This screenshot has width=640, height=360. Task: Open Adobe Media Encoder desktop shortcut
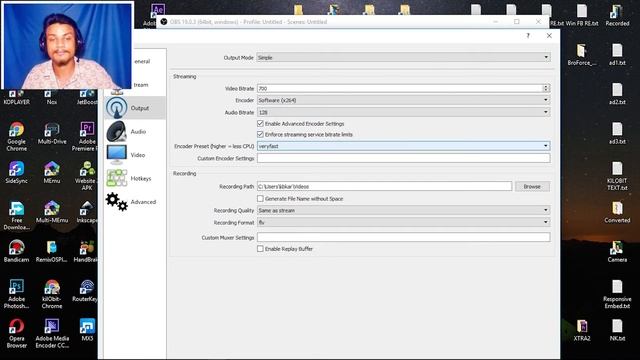click(52, 333)
